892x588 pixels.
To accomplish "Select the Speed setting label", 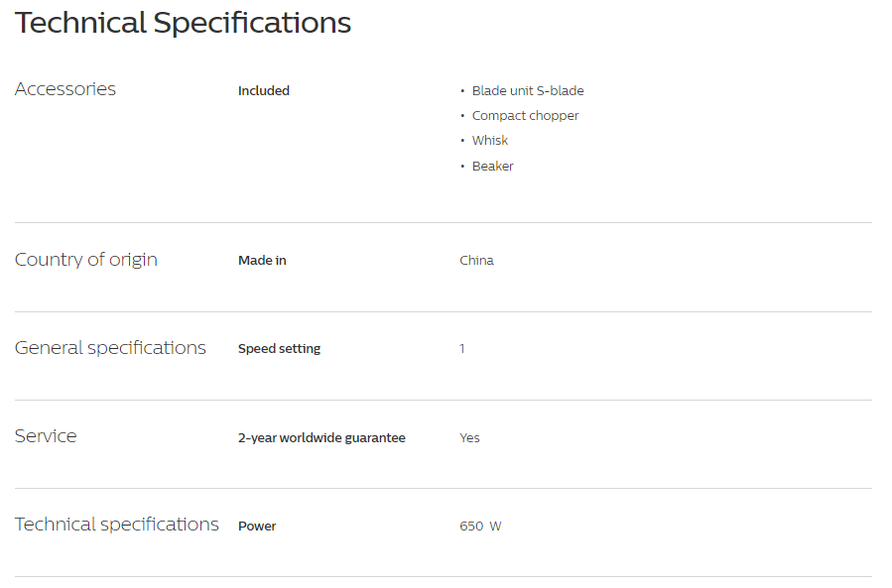I will click(280, 349).
